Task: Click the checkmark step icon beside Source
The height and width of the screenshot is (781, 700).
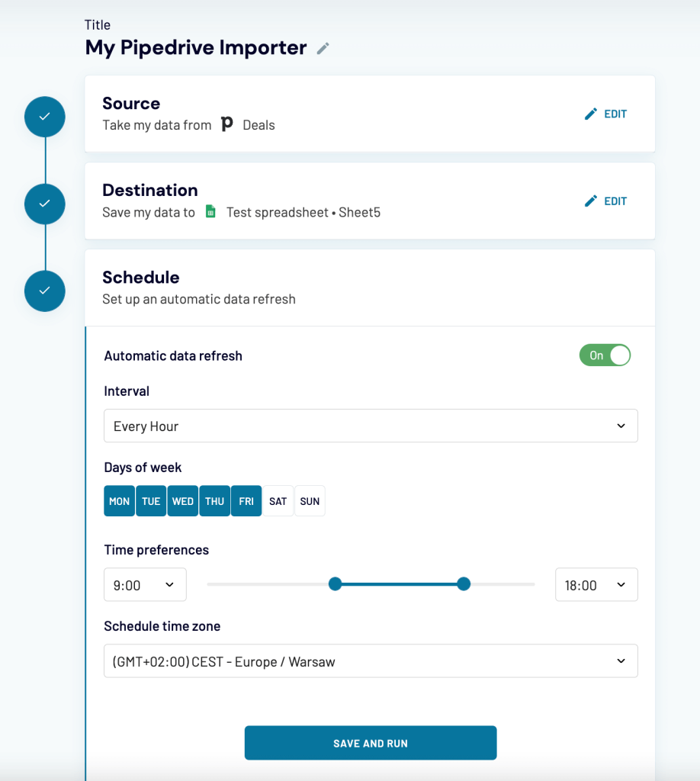Action: [44, 116]
